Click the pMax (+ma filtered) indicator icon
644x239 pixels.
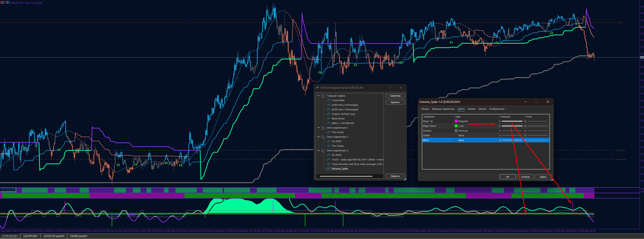pos(328,123)
